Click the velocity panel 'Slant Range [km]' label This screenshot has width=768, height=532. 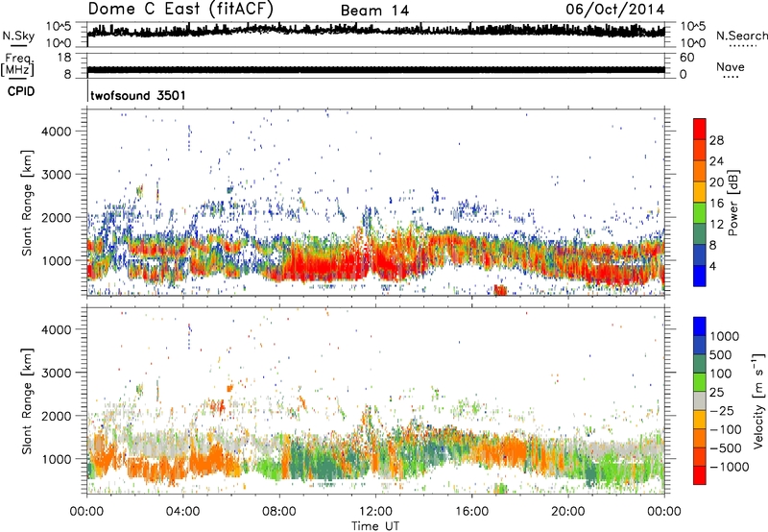[27, 401]
